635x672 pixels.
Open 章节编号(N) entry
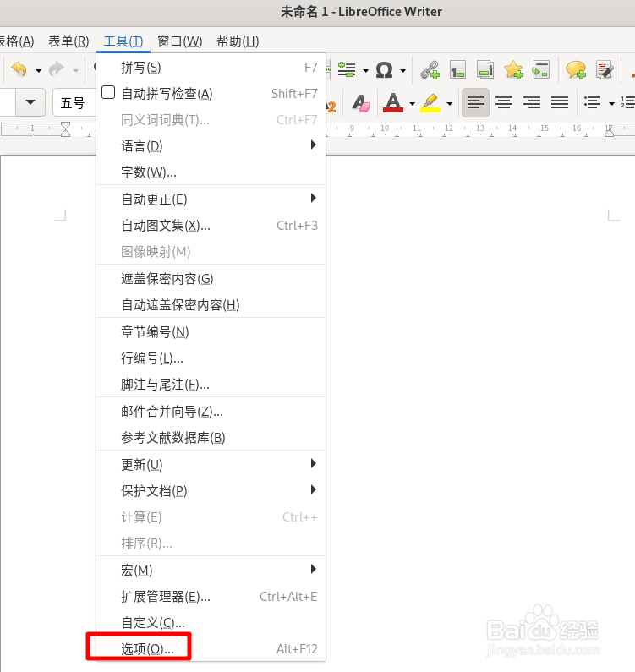click(211, 331)
